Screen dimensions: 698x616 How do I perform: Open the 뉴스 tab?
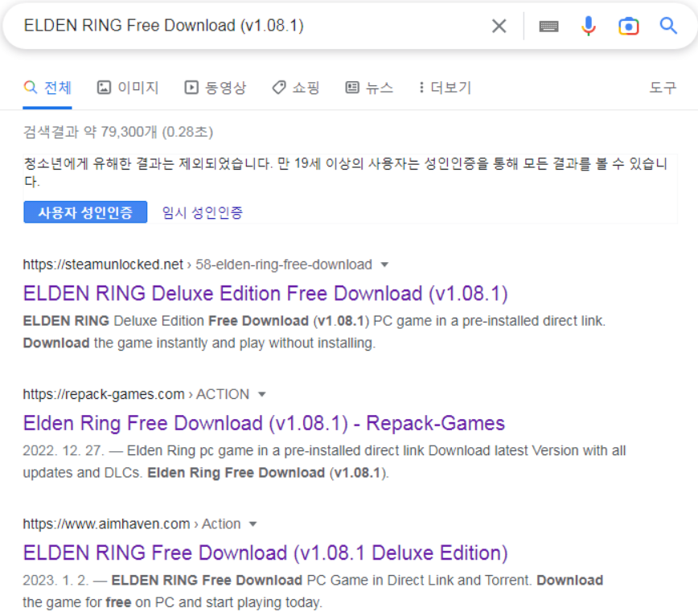tap(369, 88)
